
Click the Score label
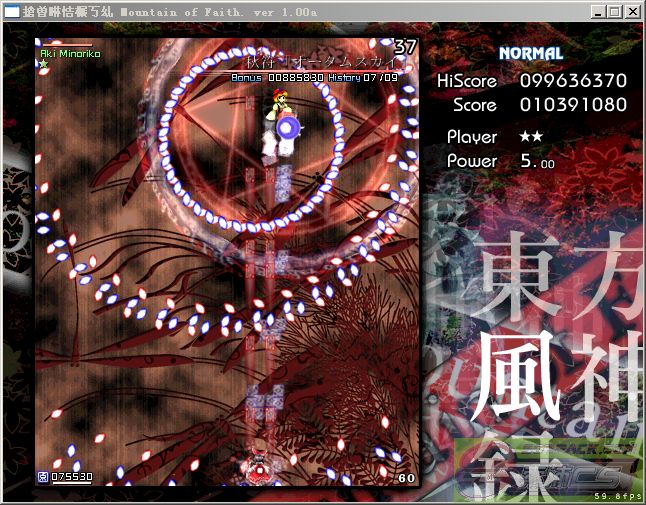pyautogui.click(x=475, y=105)
